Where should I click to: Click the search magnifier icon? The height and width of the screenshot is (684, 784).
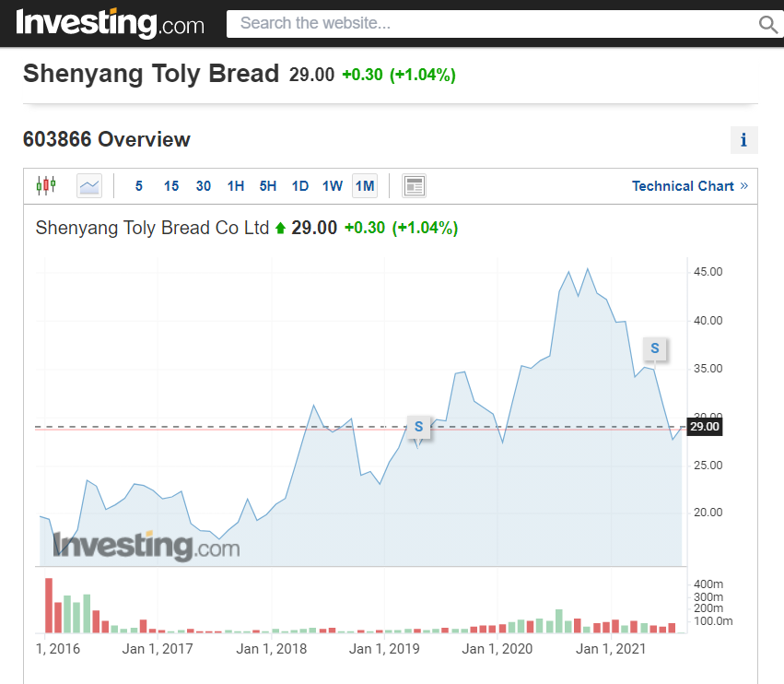coord(767,24)
